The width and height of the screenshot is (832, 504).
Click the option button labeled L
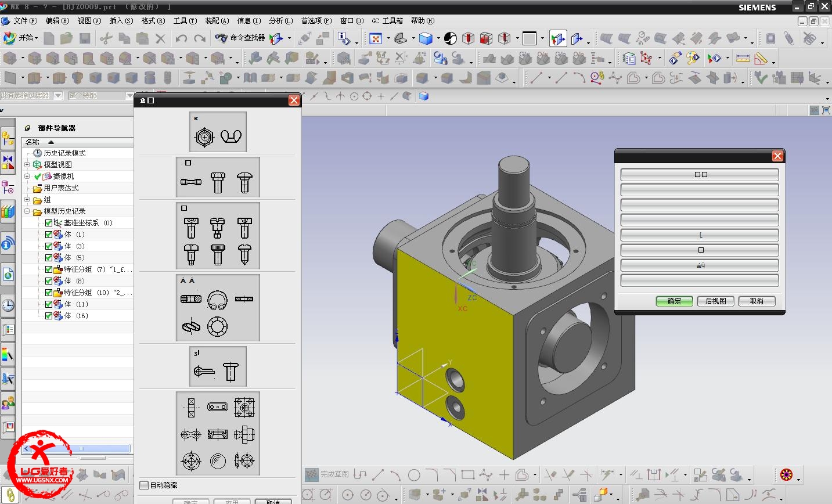pos(700,235)
